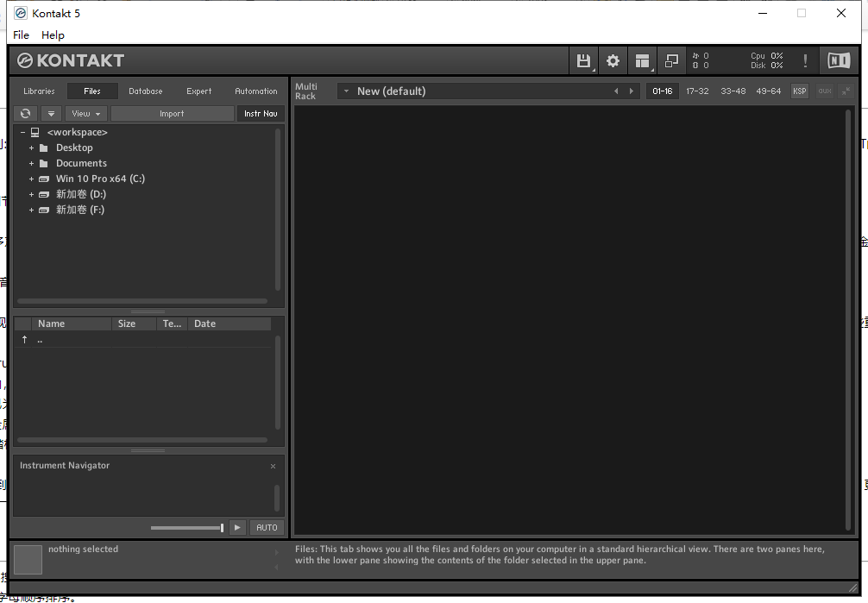Open the View dropdown menu
Image resolution: width=868 pixels, height=603 pixels.
tap(86, 114)
